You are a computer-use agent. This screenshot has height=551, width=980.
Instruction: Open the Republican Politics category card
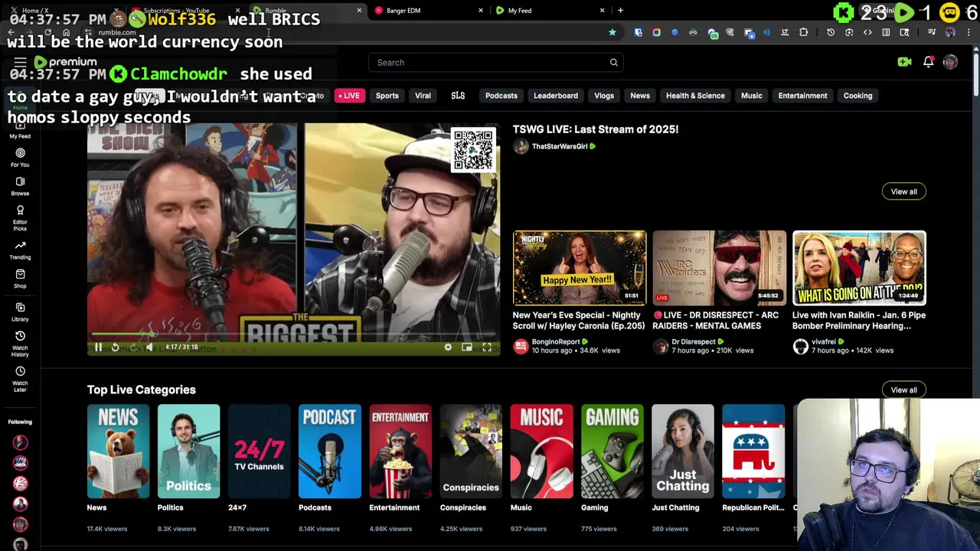click(753, 452)
